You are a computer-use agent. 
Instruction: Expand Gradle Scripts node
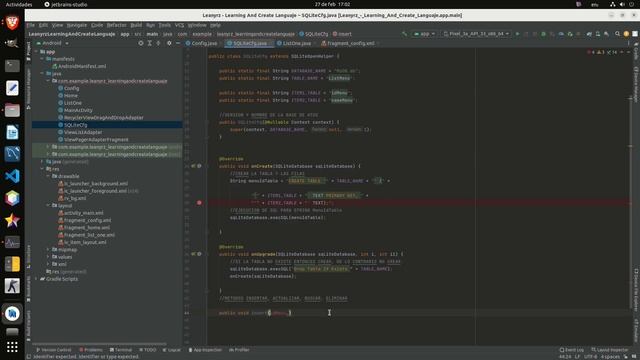(x=36, y=279)
